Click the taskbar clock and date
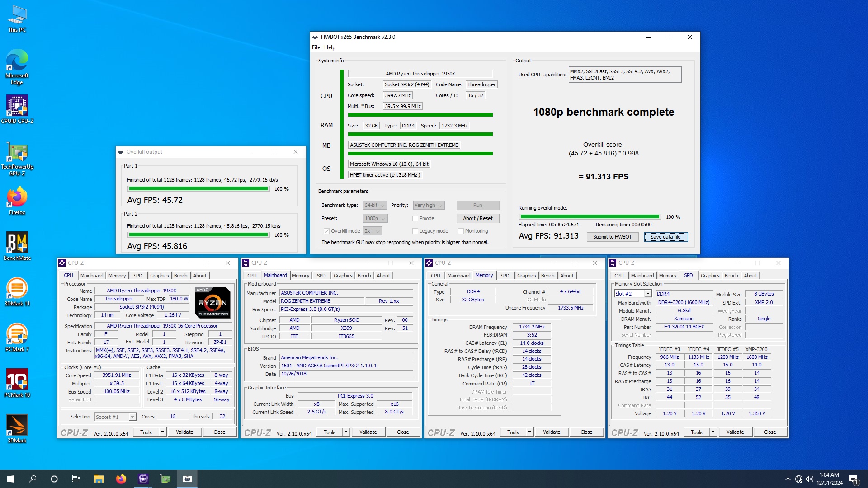This screenshot has width=868, height=488. click(x=830, y=479)
